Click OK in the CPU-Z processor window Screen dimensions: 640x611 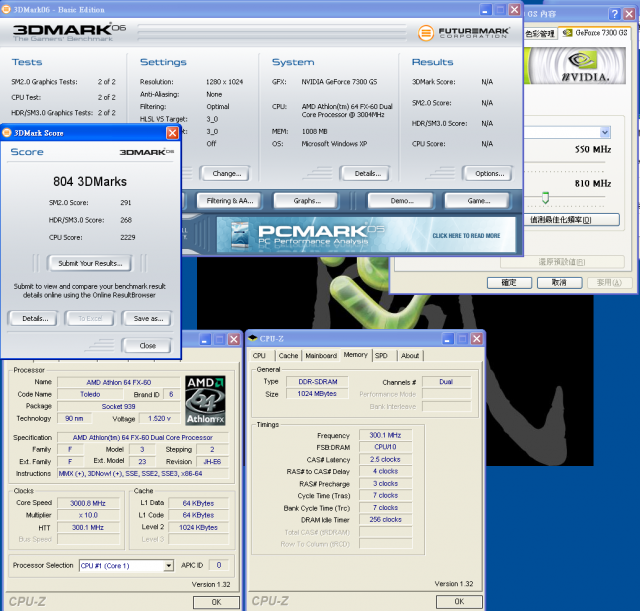point(216,602)
